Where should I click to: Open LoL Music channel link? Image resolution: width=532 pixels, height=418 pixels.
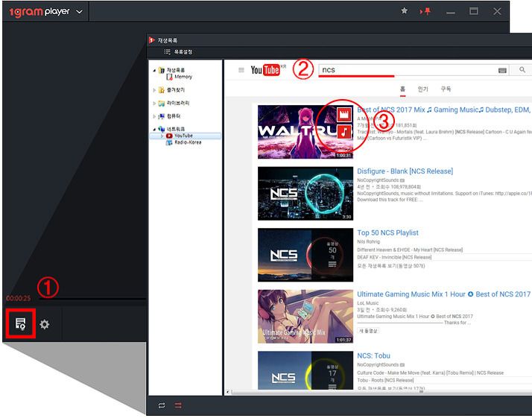pos(368,303)
